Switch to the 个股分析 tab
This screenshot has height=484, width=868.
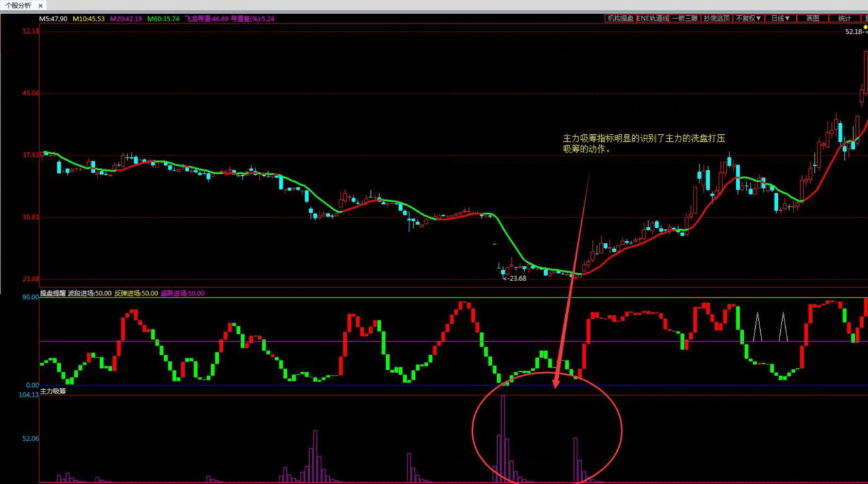18,6
